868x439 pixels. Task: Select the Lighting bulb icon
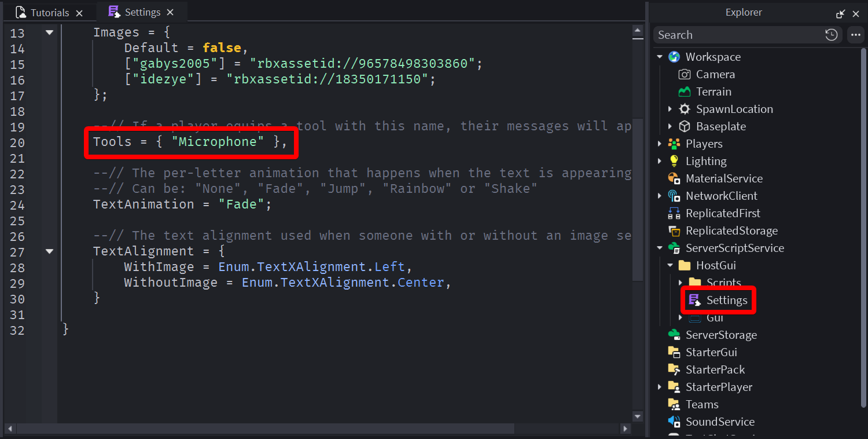(674, 161)
